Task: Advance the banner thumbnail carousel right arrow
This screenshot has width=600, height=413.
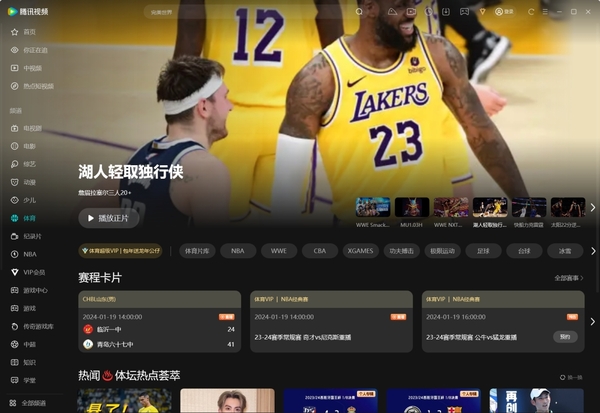Action: [x=593, y=207]
